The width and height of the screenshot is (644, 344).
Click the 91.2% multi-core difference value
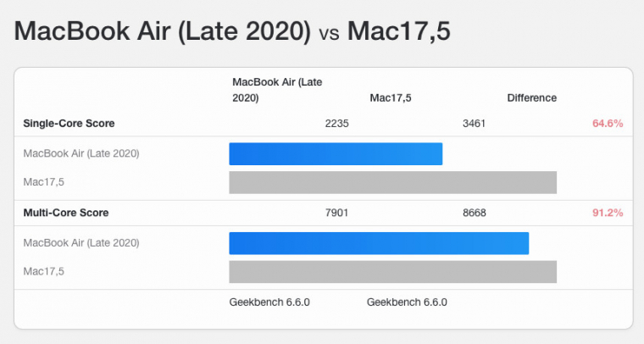[x=607, y=213]
